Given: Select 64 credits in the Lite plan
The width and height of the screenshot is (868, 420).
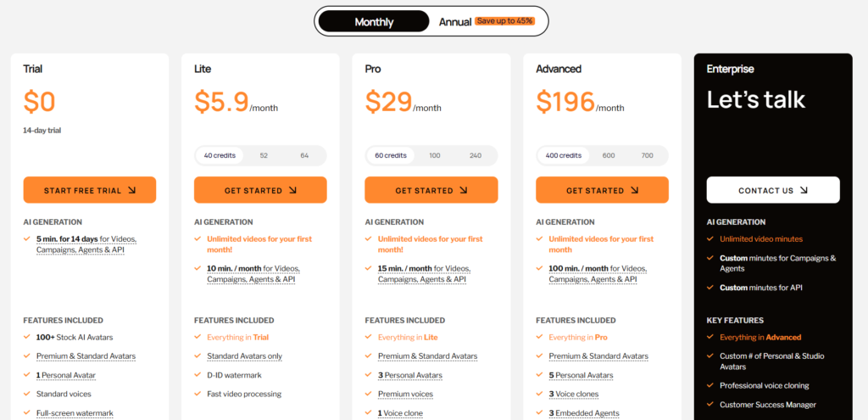Looking at the screenshot, I should coord(304,156).
